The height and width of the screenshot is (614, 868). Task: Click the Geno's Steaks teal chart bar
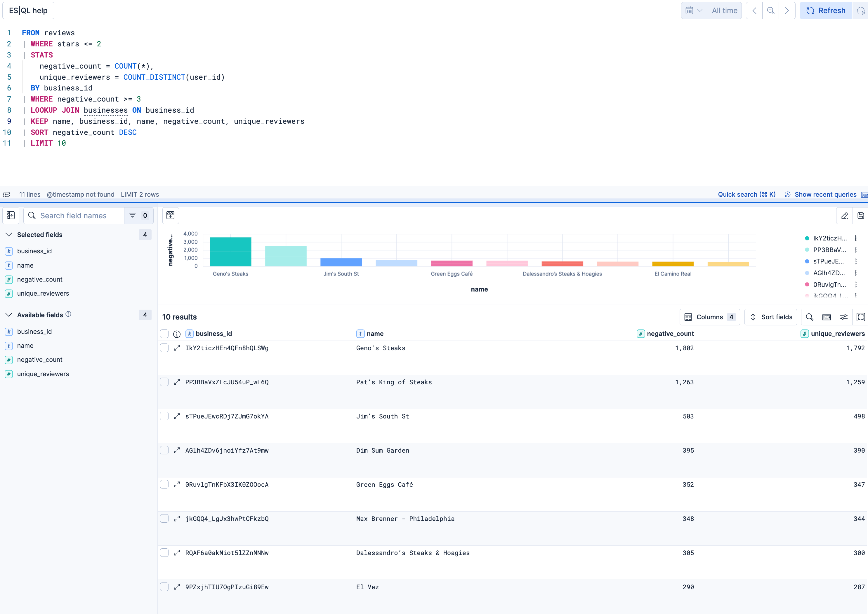click(x=230, y=252)
